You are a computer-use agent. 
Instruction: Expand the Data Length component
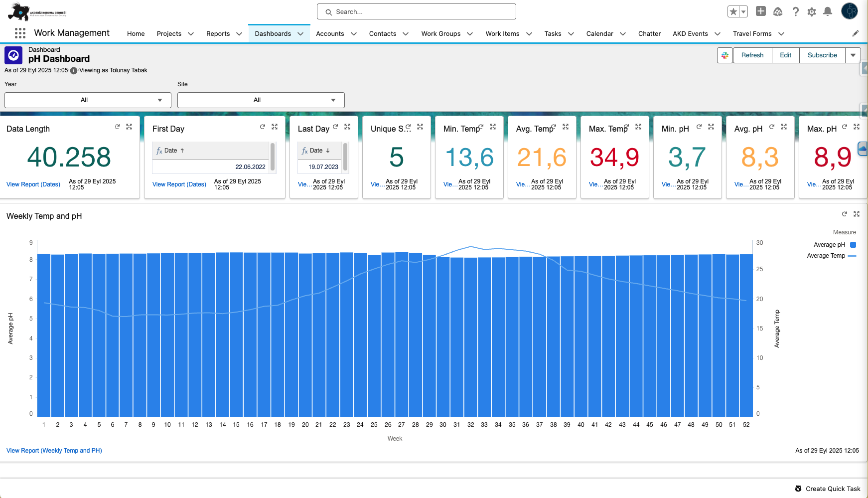pyautogui.click(x=129, y=127)
